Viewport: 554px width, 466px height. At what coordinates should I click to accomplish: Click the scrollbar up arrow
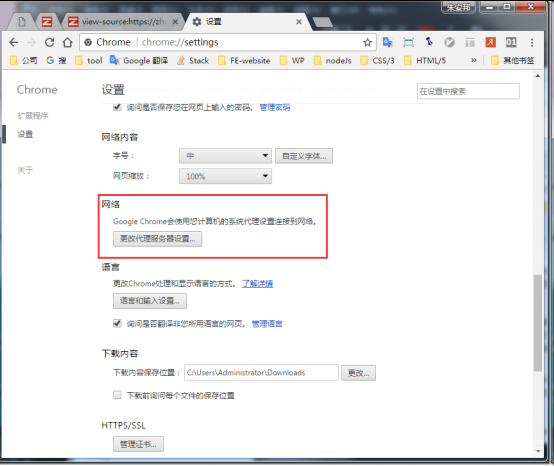(x=538, y=76)
